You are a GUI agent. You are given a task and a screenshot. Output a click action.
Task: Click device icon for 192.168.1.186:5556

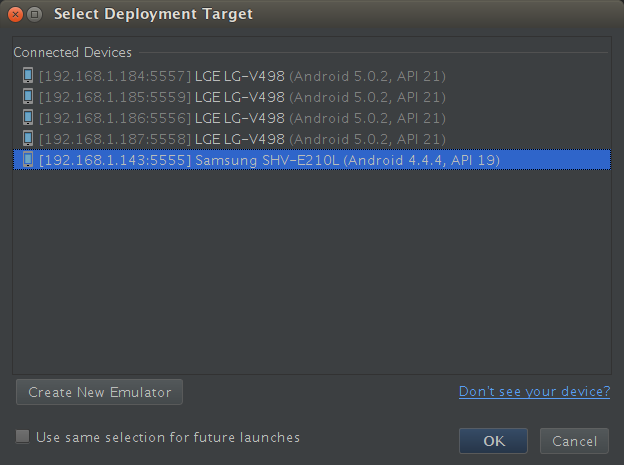tap(28, 117)
